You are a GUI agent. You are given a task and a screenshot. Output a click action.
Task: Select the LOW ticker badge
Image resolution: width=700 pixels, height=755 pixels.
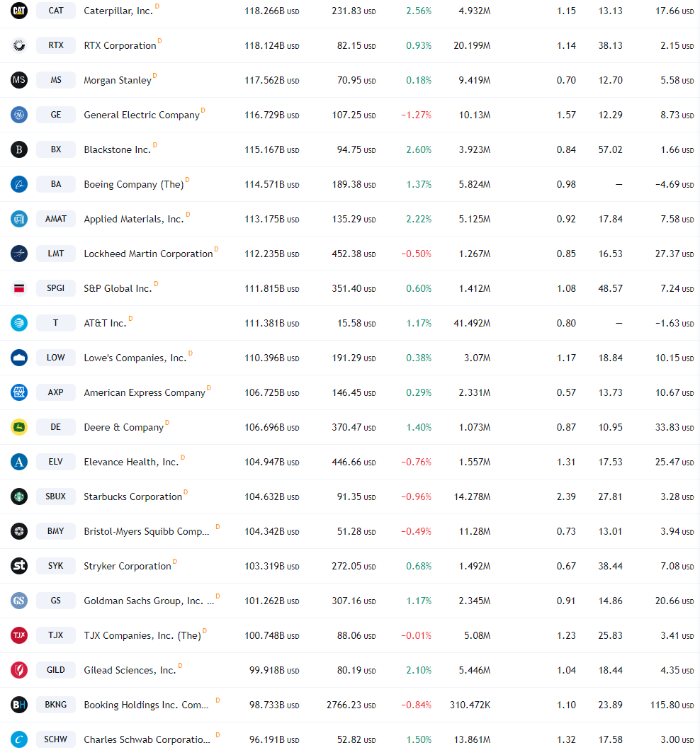(x=56, y=357)
